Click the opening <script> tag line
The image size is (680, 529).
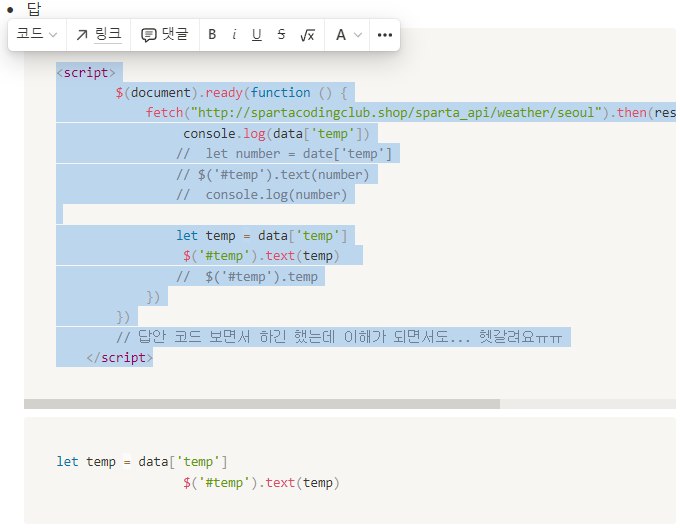coord(86,72)
